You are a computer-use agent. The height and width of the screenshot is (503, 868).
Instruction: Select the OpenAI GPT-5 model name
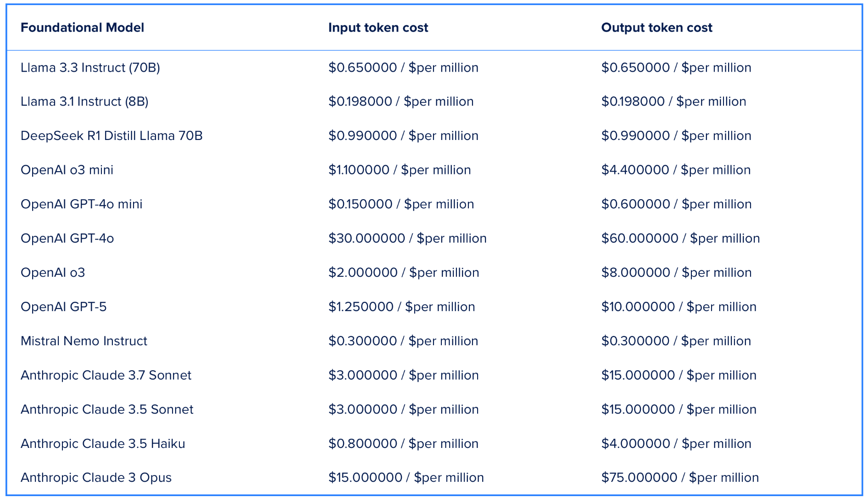[x=64, y=307]
